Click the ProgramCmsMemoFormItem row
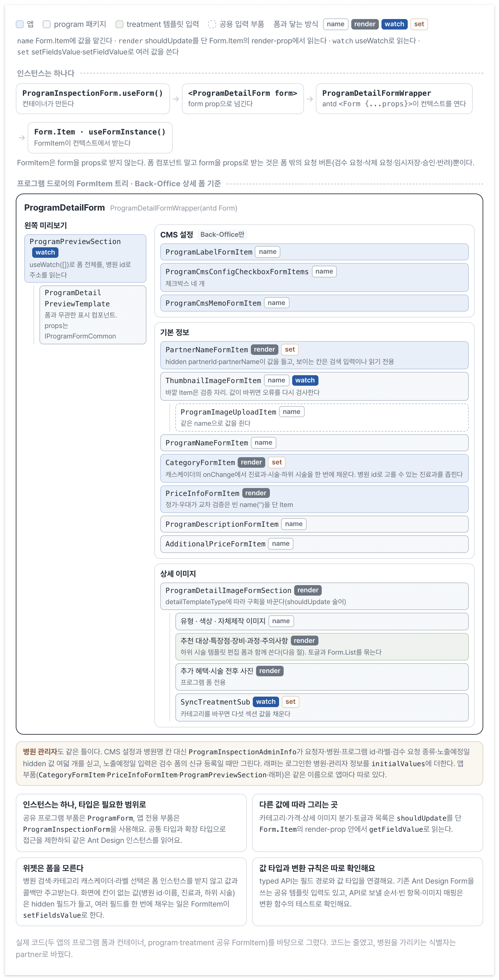 tap(314, 303)
